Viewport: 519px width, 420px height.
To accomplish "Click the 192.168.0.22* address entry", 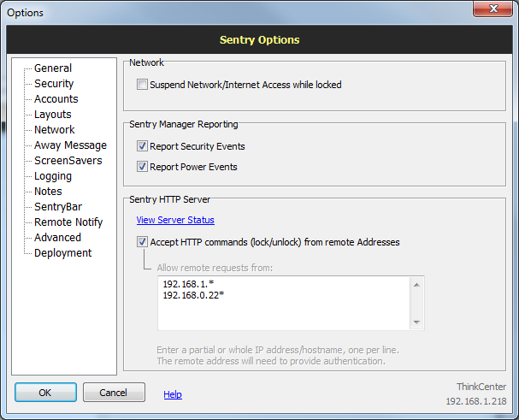I will pos(193,295).
